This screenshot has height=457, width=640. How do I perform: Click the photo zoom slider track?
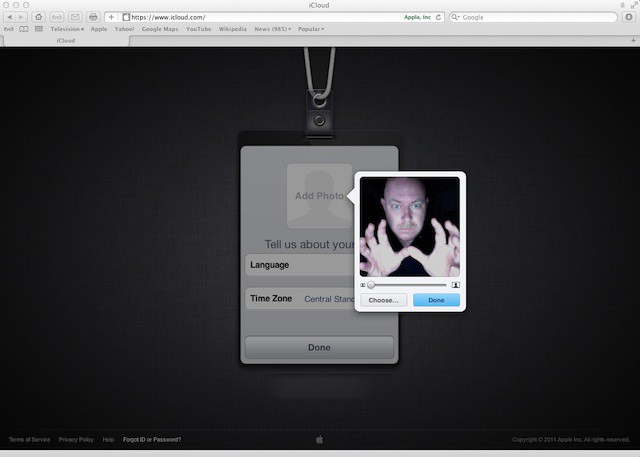tap(408, 285)
